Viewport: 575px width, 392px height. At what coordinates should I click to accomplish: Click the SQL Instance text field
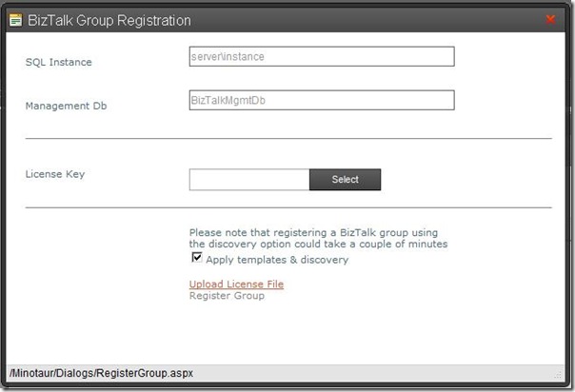(x=321, y=57)
